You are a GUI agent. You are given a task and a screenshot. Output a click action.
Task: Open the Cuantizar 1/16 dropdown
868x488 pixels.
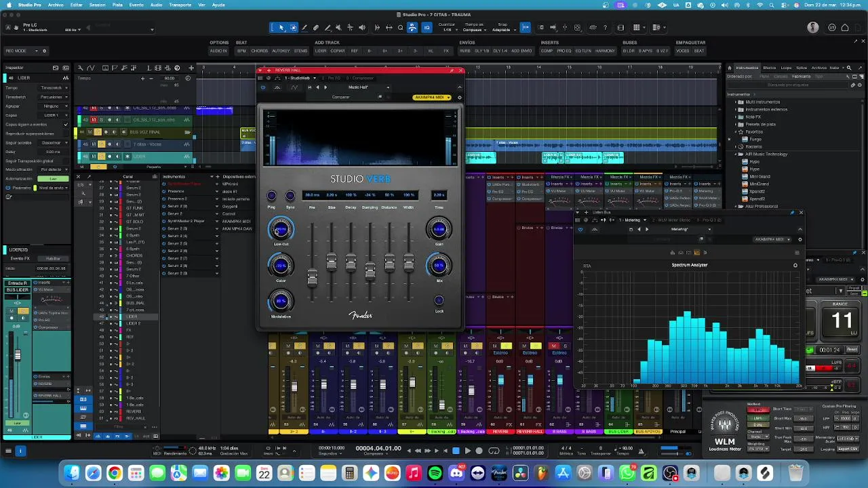click(x=448, y=30)
